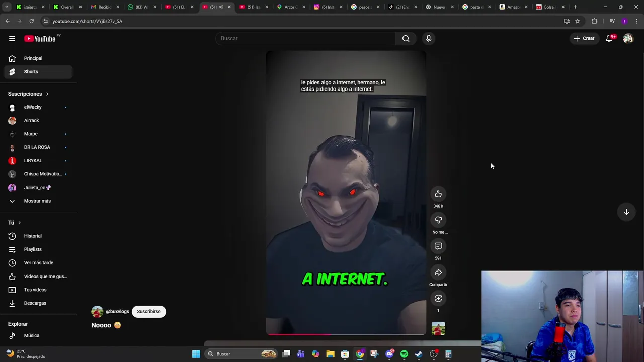Focus the YouTube Buscar search field
The image size is (644, 362).
point(305,38)
